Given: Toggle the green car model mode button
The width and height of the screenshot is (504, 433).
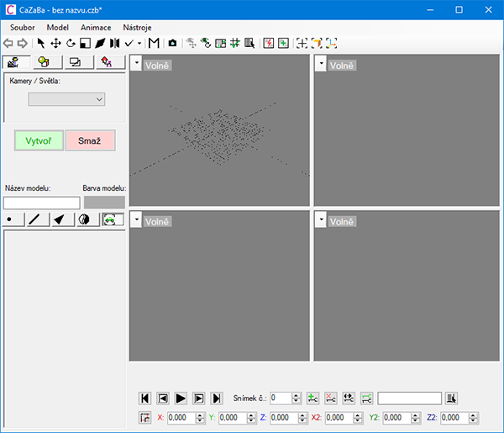Looking at the screenshot, I should (x=113, y=219).
